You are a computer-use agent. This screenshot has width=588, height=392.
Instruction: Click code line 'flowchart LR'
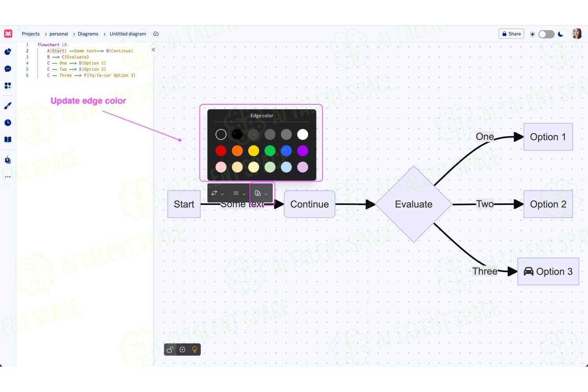[x=52, y=45]
